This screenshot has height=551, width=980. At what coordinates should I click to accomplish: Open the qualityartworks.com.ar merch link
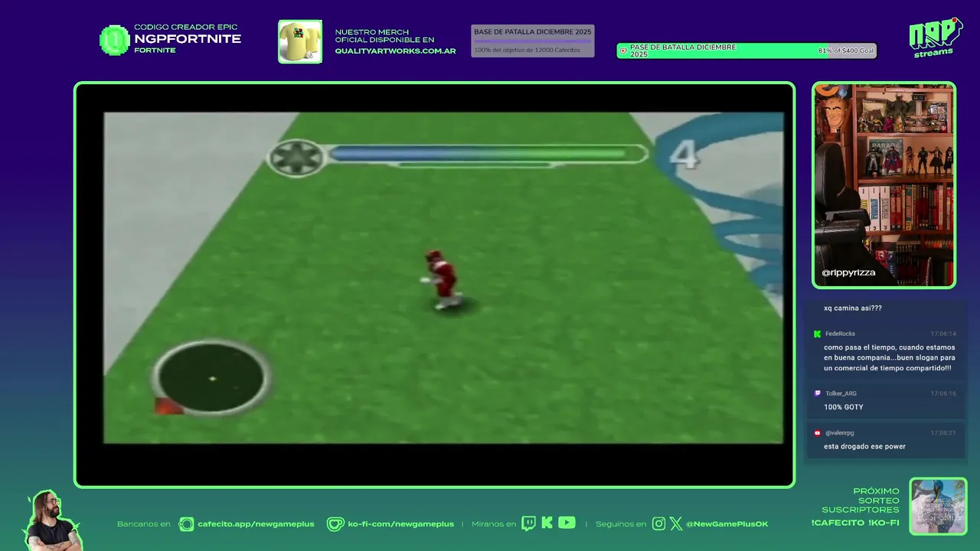coord(395,51)
